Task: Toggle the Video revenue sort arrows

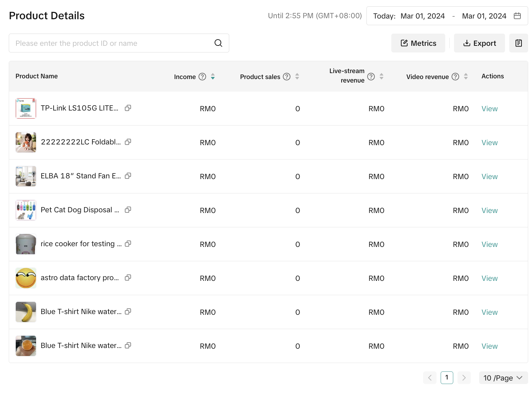Action: pyautogui.click(x=466, y=77)
